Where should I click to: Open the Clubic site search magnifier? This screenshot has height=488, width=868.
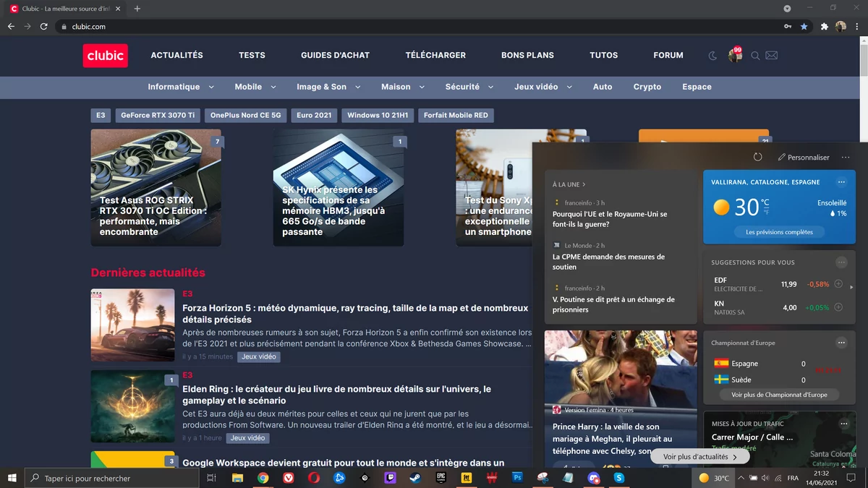point(755,56)
